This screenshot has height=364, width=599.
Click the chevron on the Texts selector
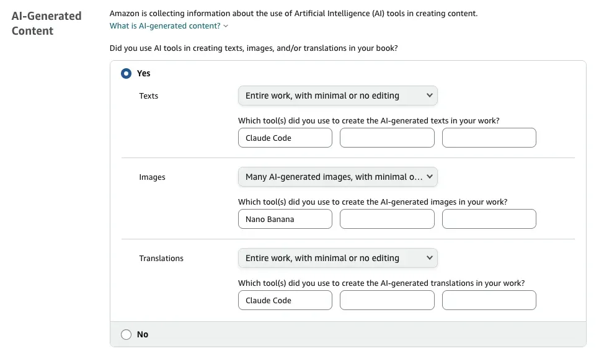click(429, 95)
